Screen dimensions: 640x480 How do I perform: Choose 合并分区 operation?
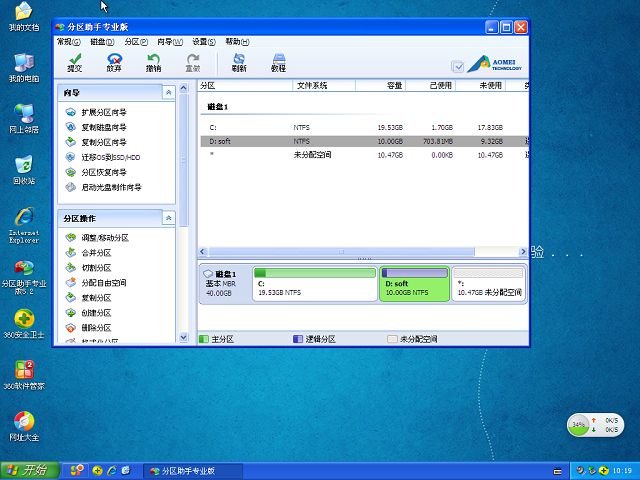[89, 253]
